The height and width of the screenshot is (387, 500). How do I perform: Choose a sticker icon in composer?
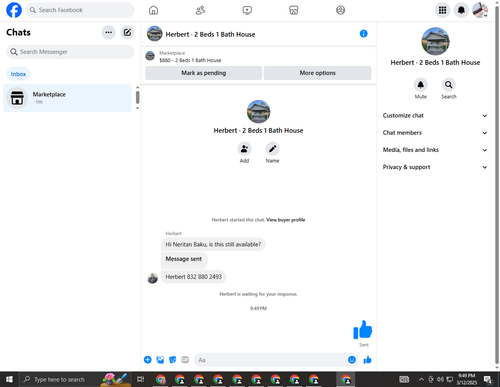(173, 360)
